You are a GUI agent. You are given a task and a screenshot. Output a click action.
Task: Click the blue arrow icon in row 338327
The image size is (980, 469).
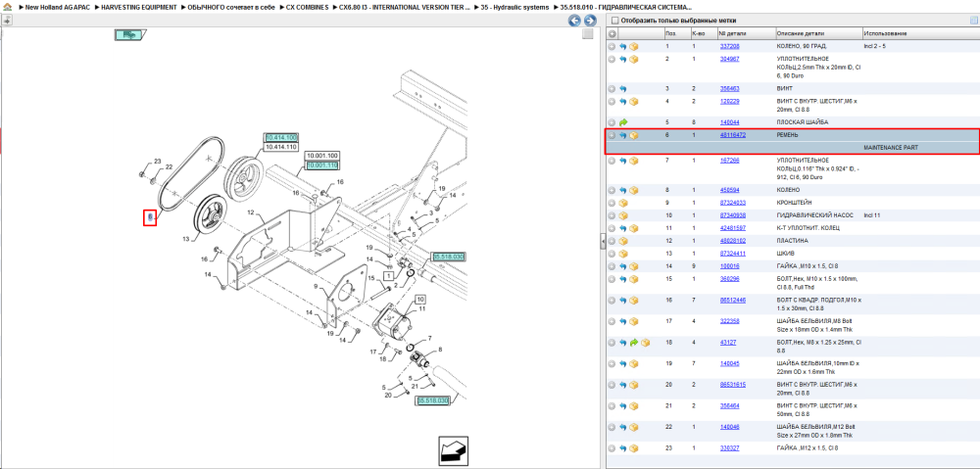point(623,448)
